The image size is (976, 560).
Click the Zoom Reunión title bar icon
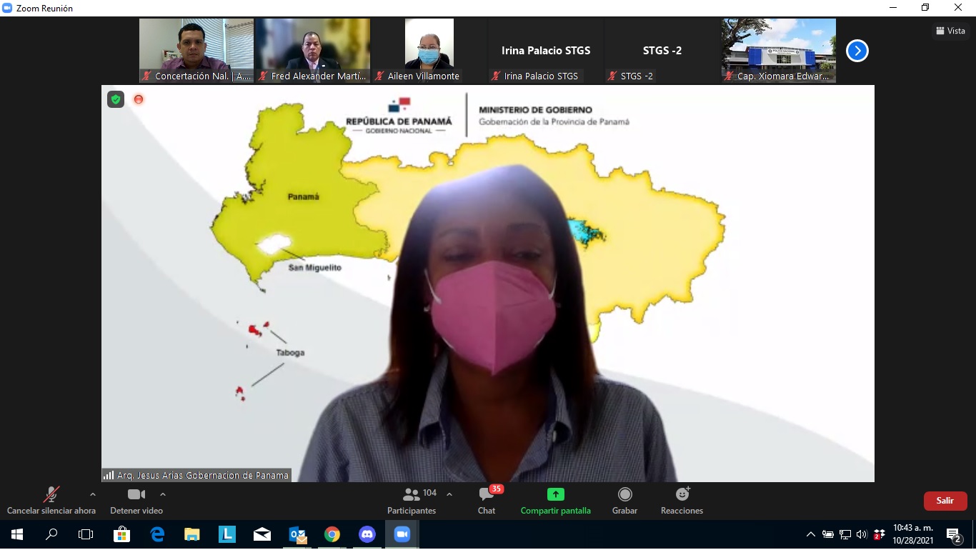coord(8,8)
